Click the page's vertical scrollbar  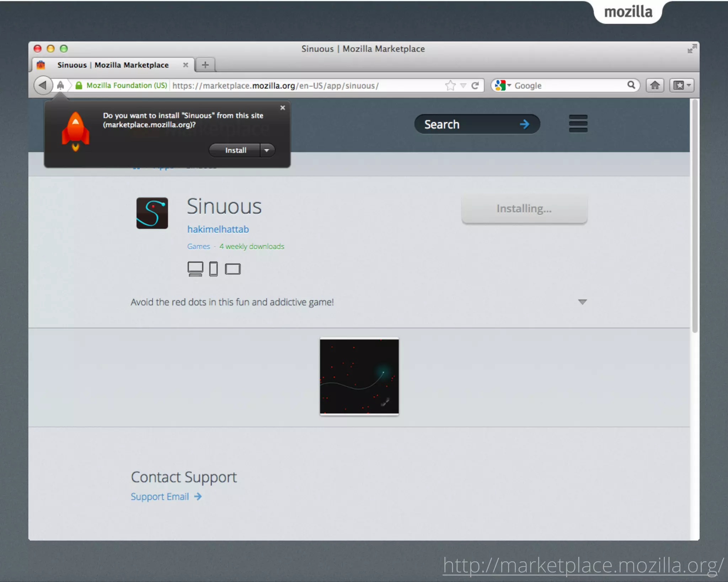coord(695,216)
